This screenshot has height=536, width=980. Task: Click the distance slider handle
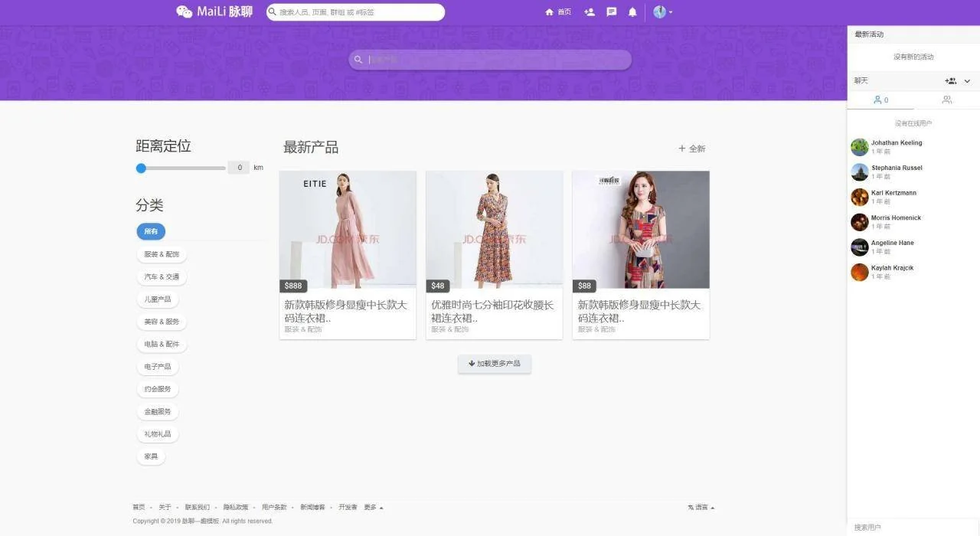click(141, 168)
